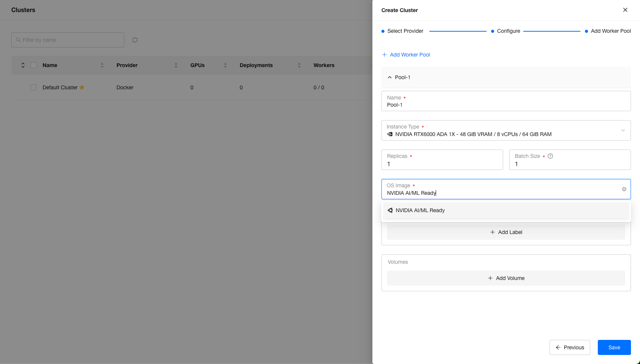Screen dimensions: 640x364
Task: Go to the Configure step
Action: pyautogui.click(x=508, y=31)
